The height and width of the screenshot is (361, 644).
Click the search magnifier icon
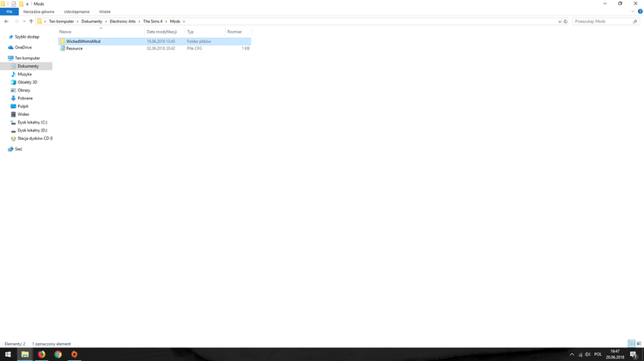[635, 21]
